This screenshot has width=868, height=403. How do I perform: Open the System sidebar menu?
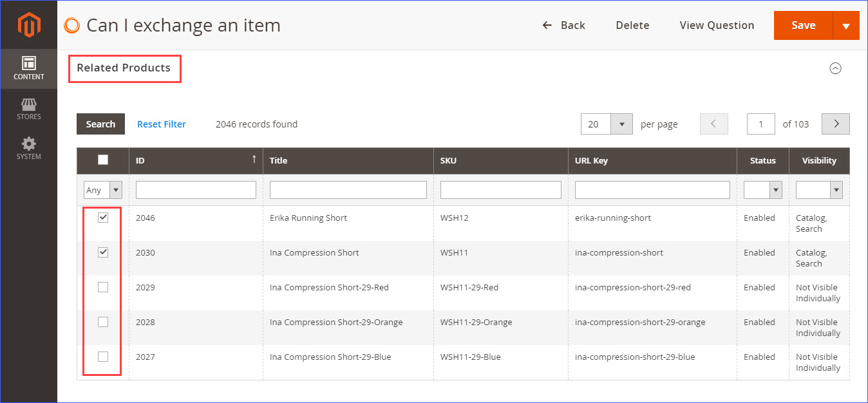29,149
